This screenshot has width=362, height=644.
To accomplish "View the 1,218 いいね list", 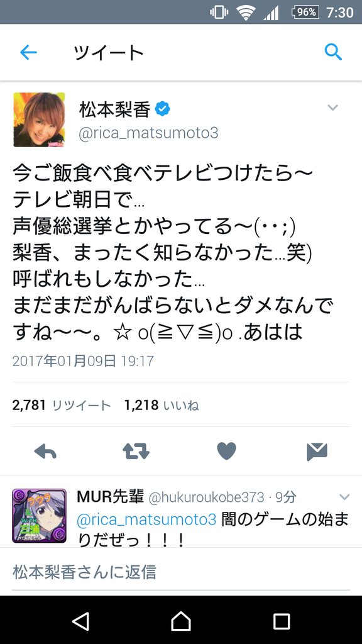I will tap(162, 406).
